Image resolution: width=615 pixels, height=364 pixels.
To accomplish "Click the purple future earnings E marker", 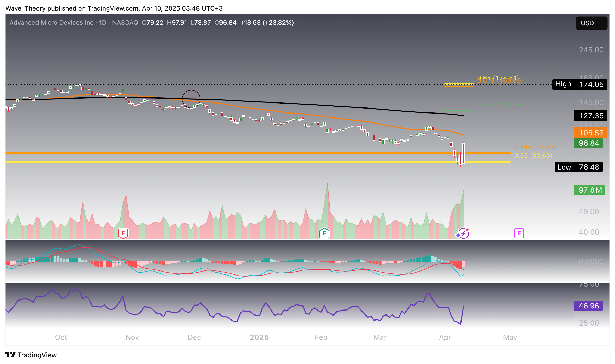I will tap(519, 233).
